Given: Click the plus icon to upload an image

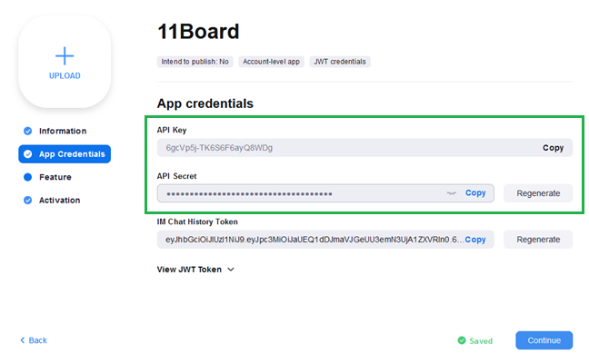Looking at the screenshot, I should [x=65, y=54].
